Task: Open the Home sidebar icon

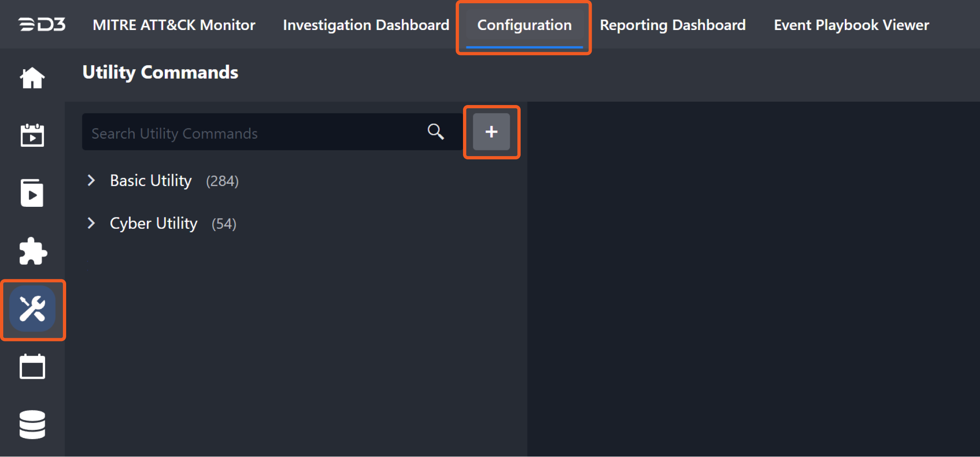Action: point(32,77)
